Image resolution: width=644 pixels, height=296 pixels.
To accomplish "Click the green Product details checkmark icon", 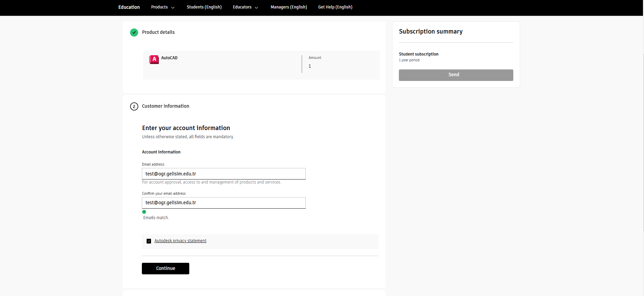I will (134, 33).
